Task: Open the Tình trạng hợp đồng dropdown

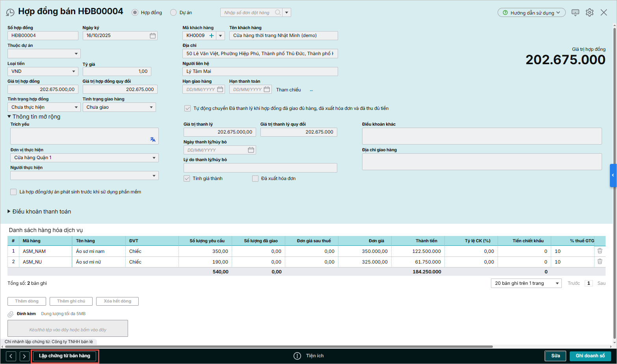Action: 44,107
